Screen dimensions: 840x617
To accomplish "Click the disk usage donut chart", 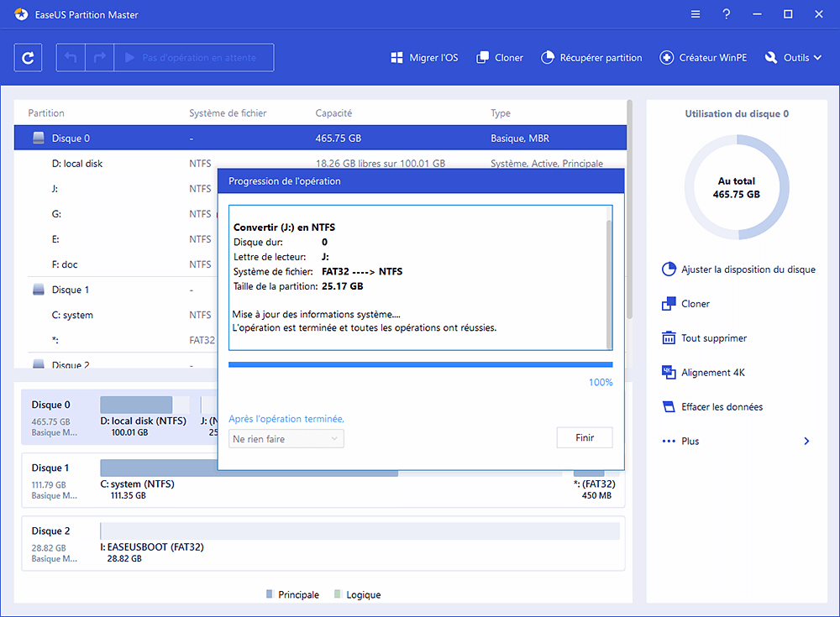I will click(x=737, y=187).
